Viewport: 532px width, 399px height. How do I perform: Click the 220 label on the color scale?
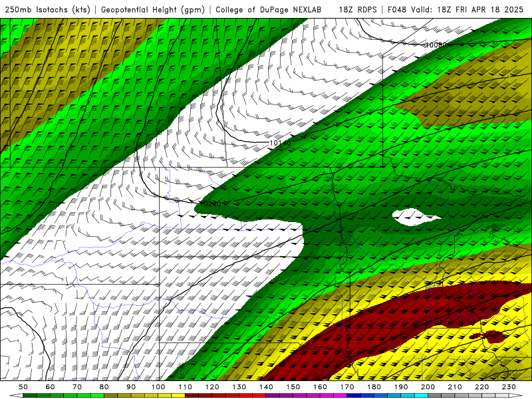pyautogui.click(x=481, y=387)
